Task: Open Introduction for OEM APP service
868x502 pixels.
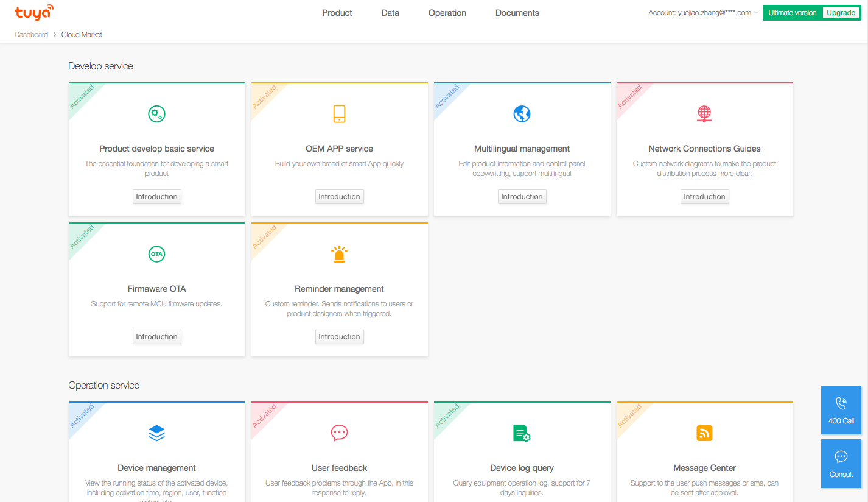Action: coord(340,197)
